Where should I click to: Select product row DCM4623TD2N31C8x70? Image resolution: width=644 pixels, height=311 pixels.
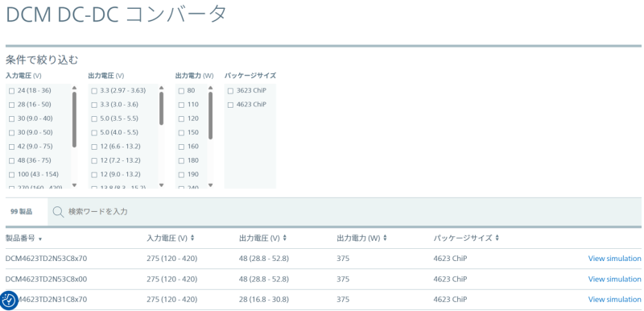point(324,300)
